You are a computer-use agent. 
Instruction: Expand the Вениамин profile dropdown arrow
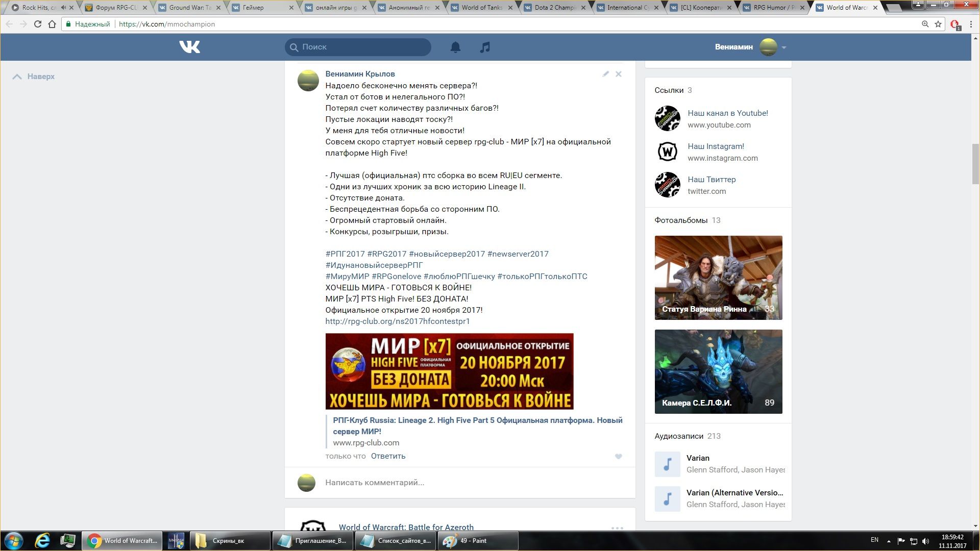pyautogui.click(x=784, y=47)
